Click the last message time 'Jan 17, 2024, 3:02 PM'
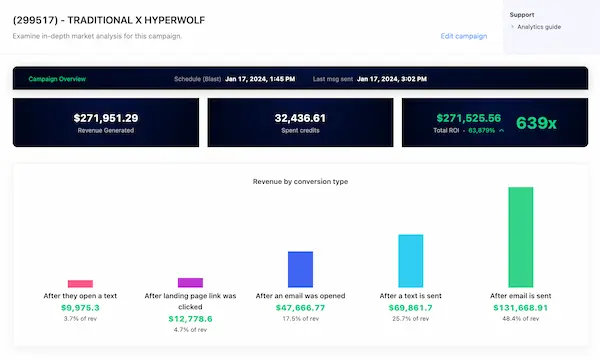Image resolution: width=600 pixels, height=361 pixels. (392, 79)
